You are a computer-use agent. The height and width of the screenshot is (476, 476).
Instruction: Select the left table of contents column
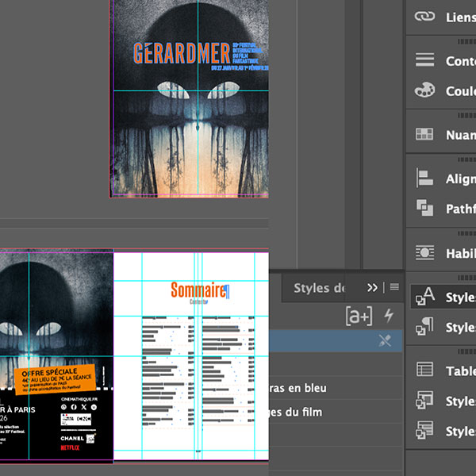click(168, 370)
